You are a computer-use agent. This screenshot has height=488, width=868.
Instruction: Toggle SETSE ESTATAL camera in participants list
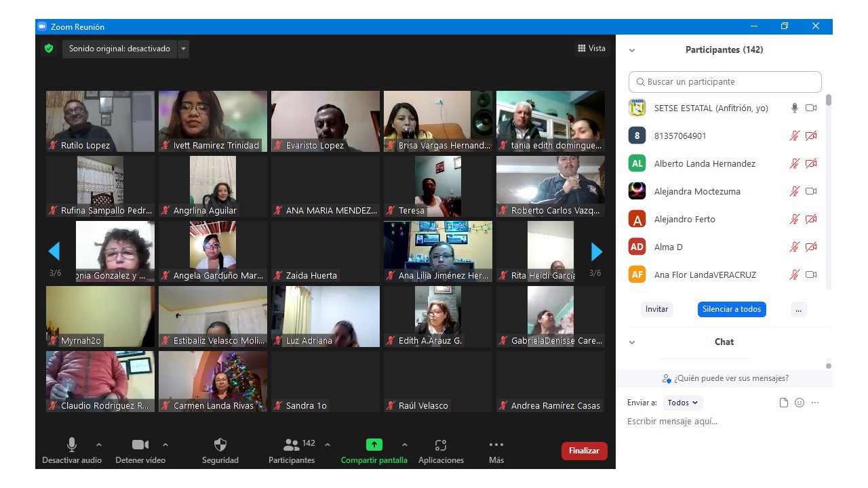coord(811,108)
